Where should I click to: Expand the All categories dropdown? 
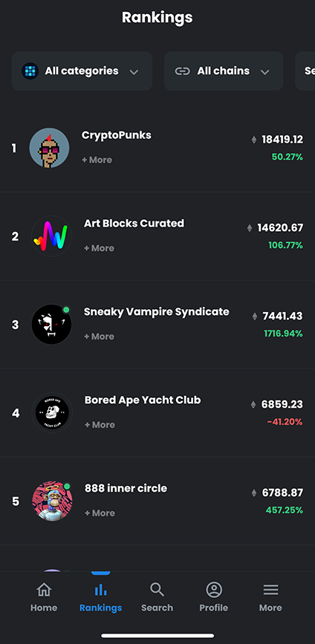coord(82,71)
